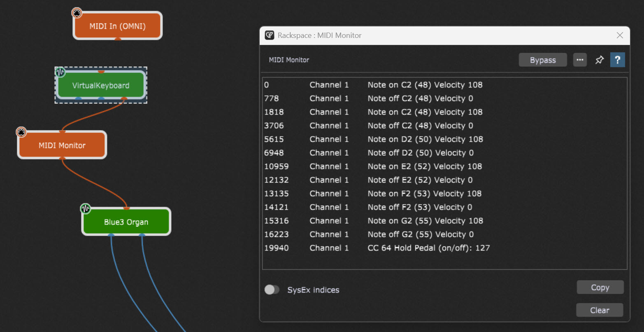Click waveform icon on Blue3 Organ block
The image size is (644, 332).
point(86,209)
